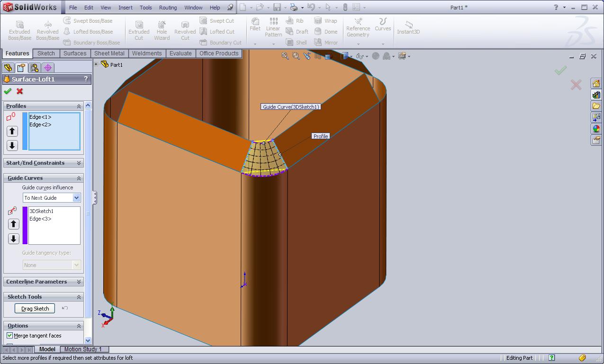Open Design Library task pane icon
The height and width of the screenshot is (364, 604).
tap(596, 95)
